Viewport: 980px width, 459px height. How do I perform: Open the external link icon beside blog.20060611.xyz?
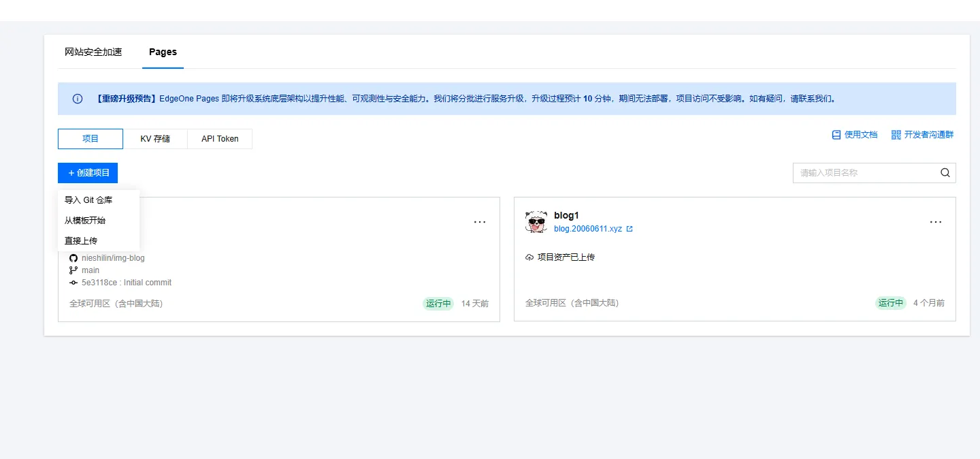point(630,229)
